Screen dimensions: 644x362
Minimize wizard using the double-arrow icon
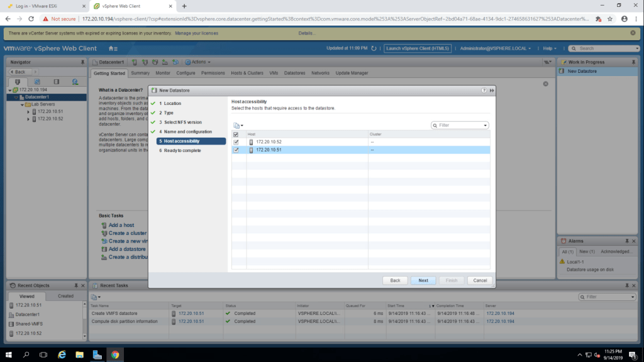[491, 90]
